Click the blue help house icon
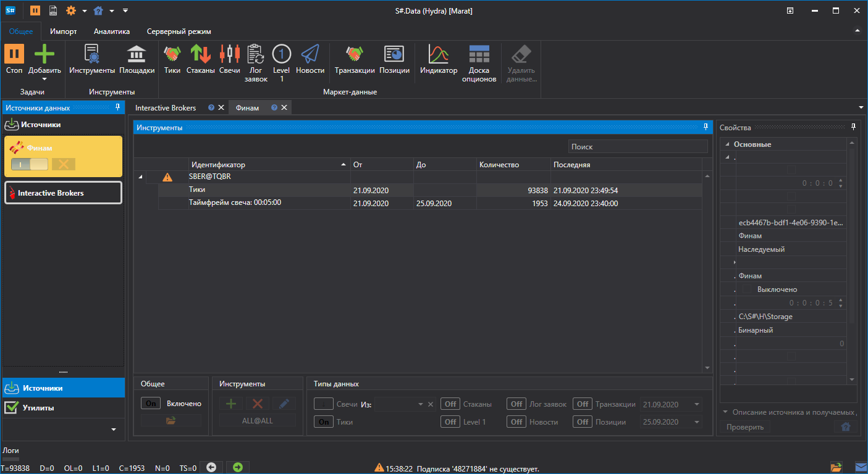This screenshot has width=868, height=474. coord(98,10)
